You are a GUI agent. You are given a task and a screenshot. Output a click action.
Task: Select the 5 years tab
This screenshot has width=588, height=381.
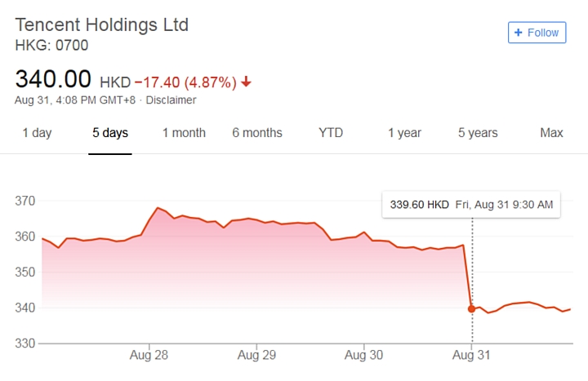pyautogui.click(x=479, y=133)
